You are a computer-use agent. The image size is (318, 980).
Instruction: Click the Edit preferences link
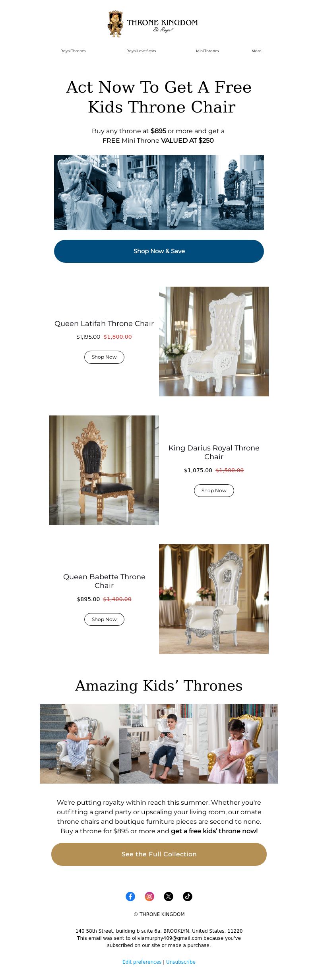click(x=142, y=962)
